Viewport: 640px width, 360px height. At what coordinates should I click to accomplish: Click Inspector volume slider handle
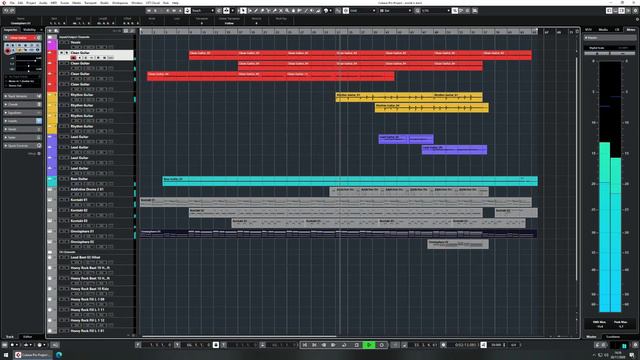pyautogui.click(x=36, y=60)
